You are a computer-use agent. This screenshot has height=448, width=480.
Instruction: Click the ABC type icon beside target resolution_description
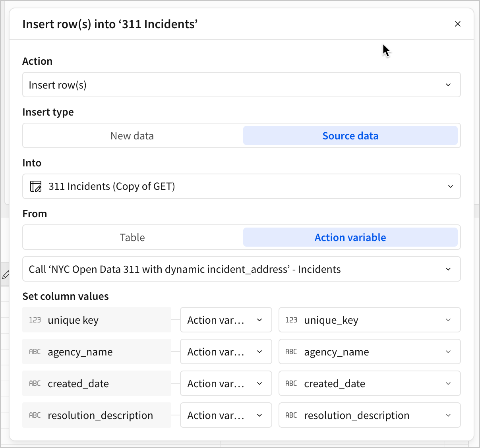coord(35,415)
